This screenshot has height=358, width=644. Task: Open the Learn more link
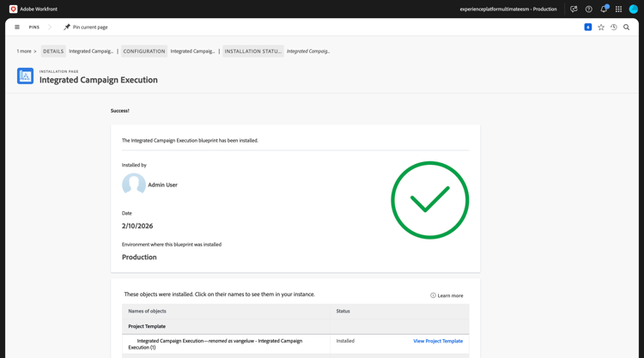tap(450, 295)
